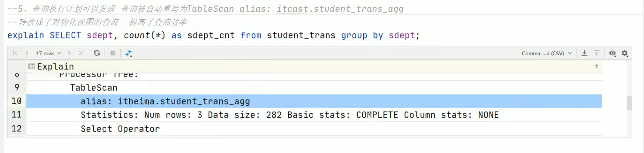This screenshot has width=644, height=153.
Task: Click the vertical scrollbar thumb in results
Action: click(629, 103)
